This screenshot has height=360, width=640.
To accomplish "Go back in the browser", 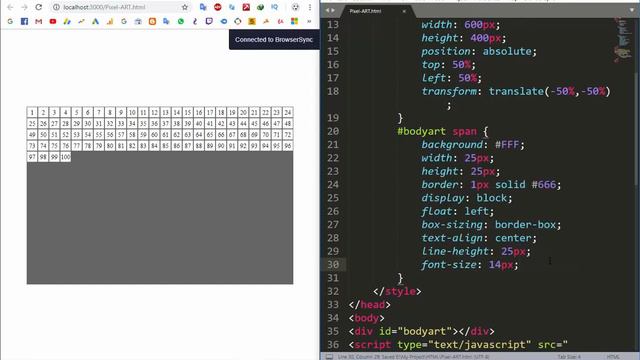I will [10, 7].
